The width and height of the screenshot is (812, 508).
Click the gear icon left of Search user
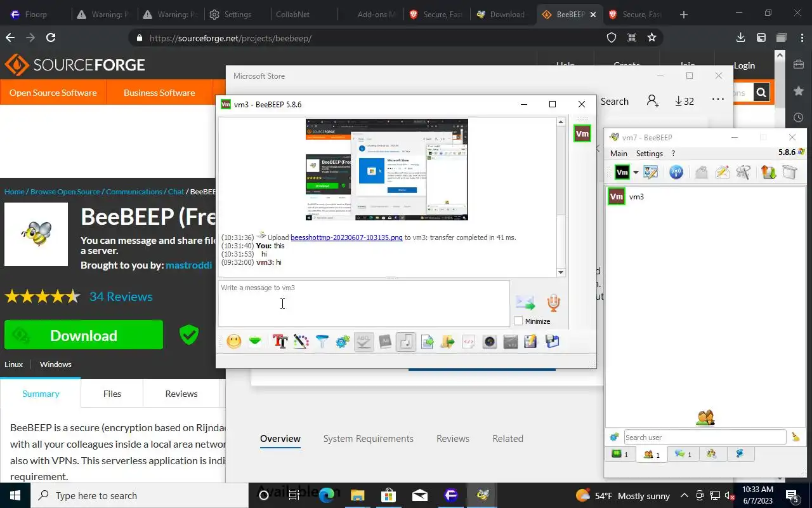click(614, 437)
